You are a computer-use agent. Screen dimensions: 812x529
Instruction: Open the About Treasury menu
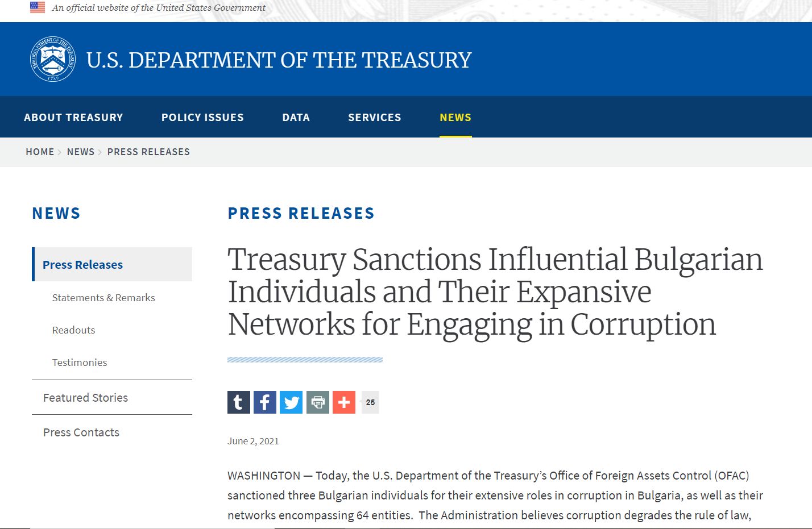click(73, 117)
